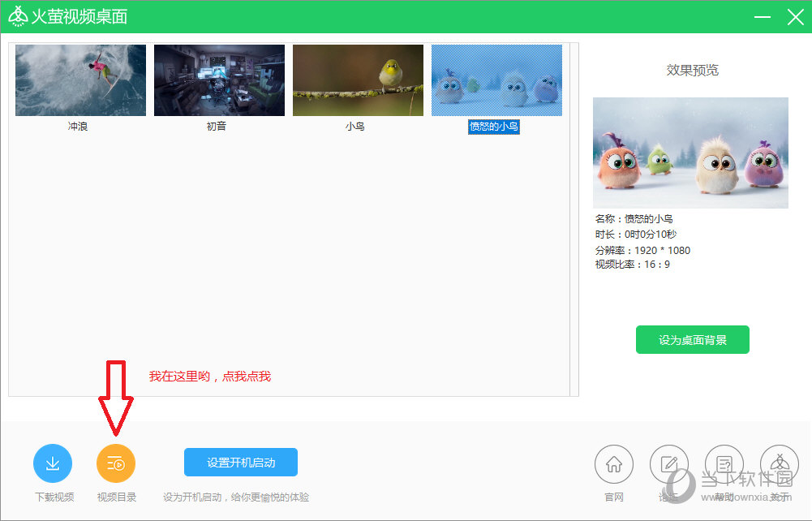This screenshot has width=812, height=521.
Task: Click the 视频比率：16 : 9 text
Action: point(632,264)
